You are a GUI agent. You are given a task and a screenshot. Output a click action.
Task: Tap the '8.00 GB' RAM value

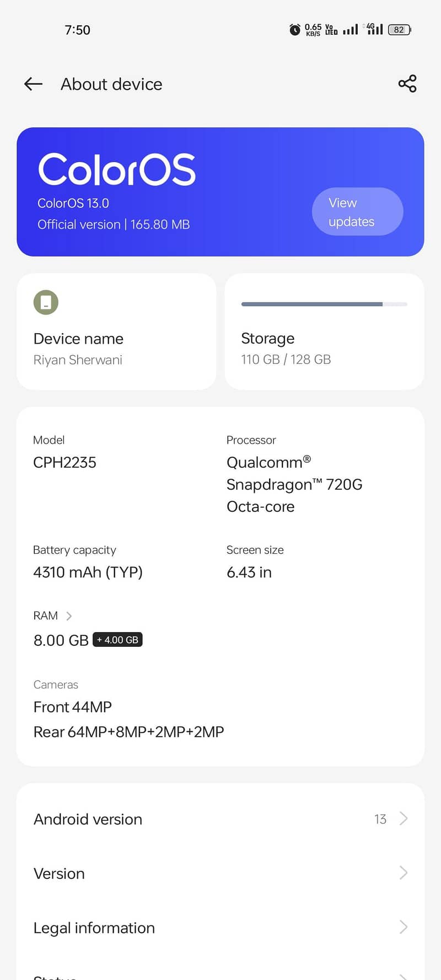tap(61, 640)
